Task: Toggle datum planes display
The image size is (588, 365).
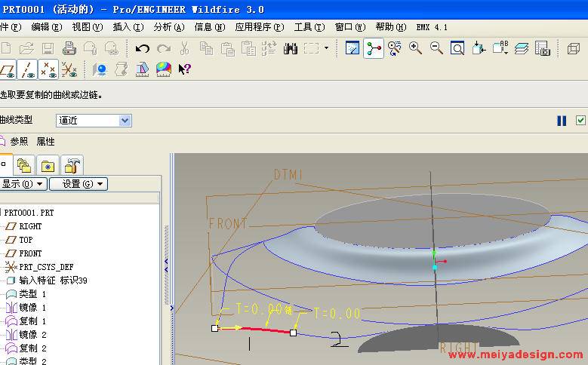Action: (x=8, y=69)
